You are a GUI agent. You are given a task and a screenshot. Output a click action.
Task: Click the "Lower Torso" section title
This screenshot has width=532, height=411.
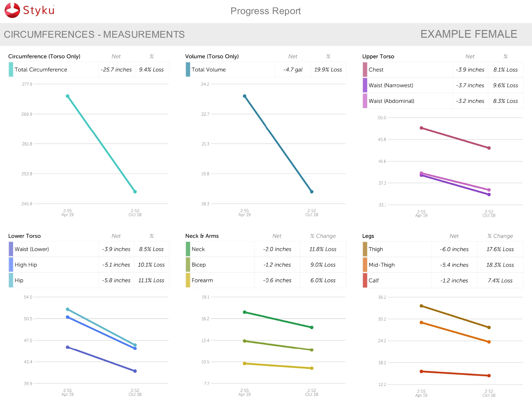pos(25,236)
